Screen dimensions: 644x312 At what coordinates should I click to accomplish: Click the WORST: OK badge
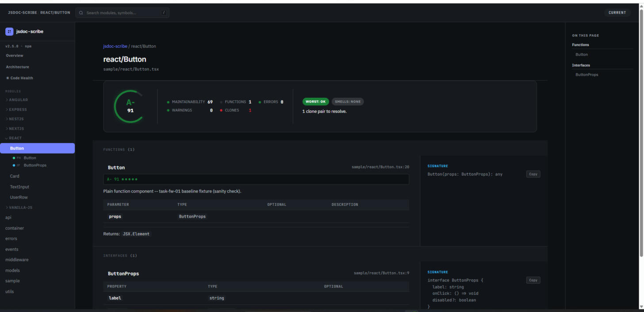tap(315, 102)
